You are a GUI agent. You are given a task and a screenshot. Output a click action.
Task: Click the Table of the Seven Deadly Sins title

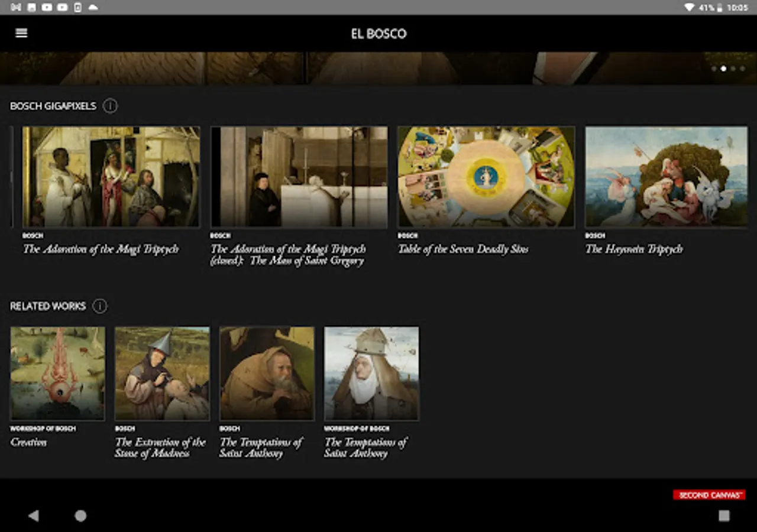click(463, 249)
